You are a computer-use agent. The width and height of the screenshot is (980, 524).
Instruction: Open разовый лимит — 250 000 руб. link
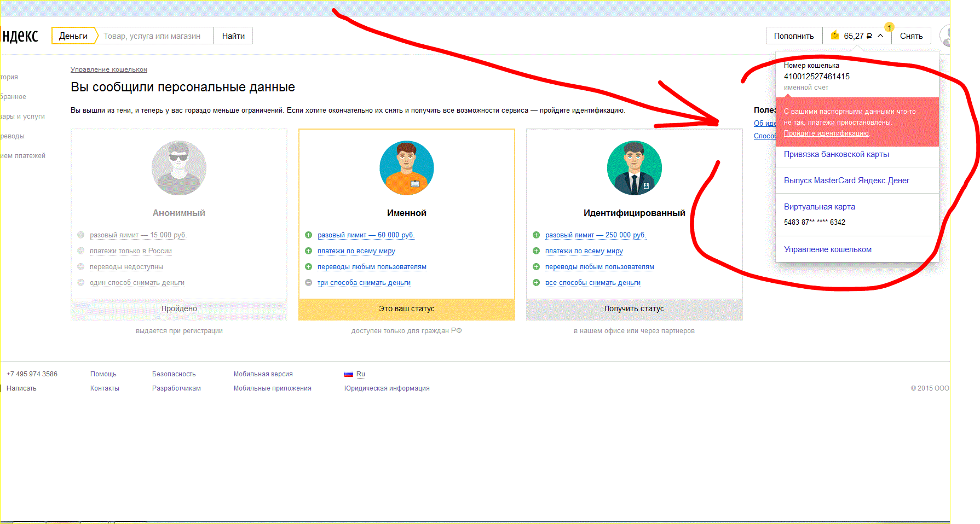pyautogui.click(x=596, y=235)
